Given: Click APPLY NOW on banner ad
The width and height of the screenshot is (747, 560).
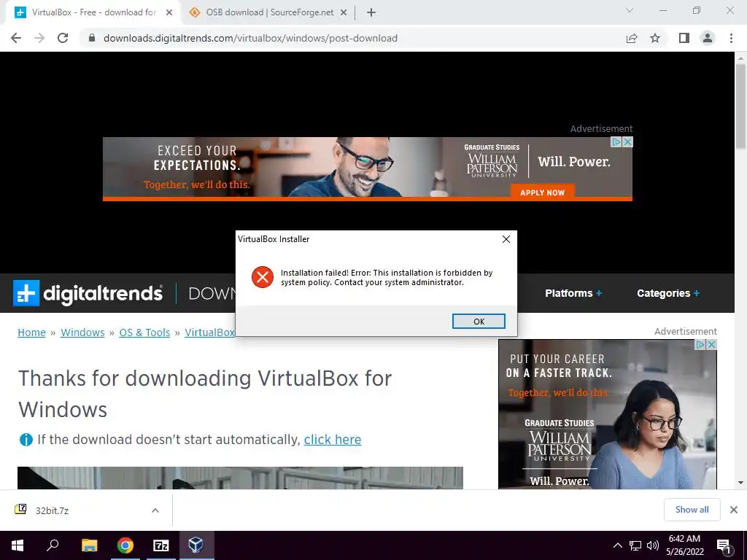Looking at the screenshot, I should 542,192.
